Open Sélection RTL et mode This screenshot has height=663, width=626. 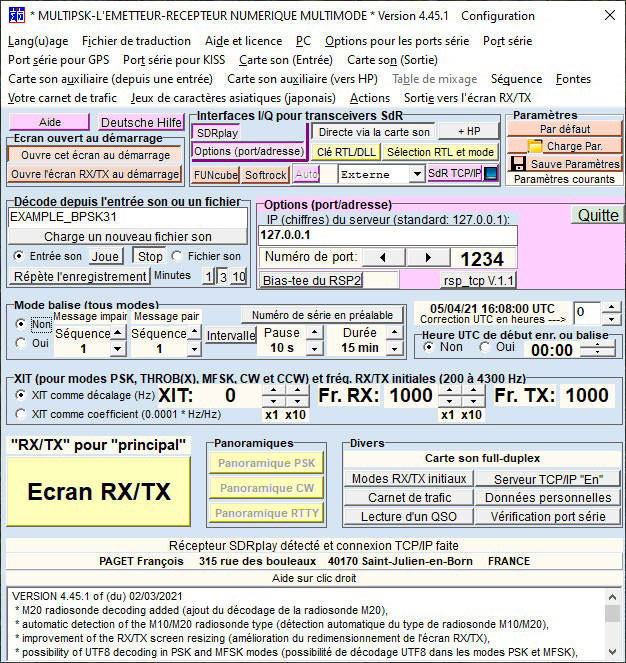(440, 152)
